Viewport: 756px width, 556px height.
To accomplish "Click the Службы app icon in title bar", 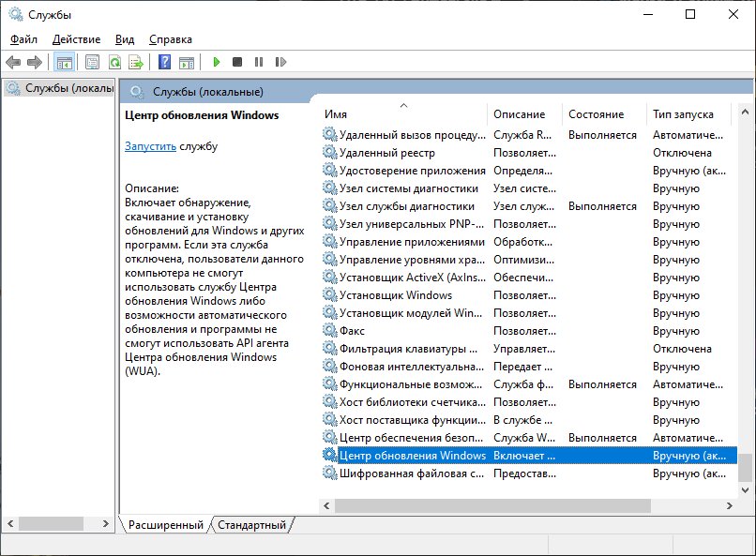I will (16, 14).
